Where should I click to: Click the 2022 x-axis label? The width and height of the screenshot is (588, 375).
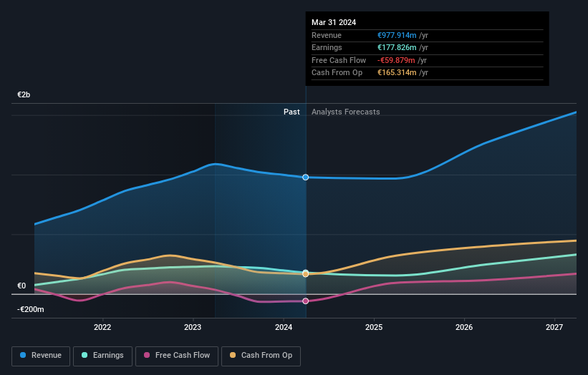[x=102, y=327]
